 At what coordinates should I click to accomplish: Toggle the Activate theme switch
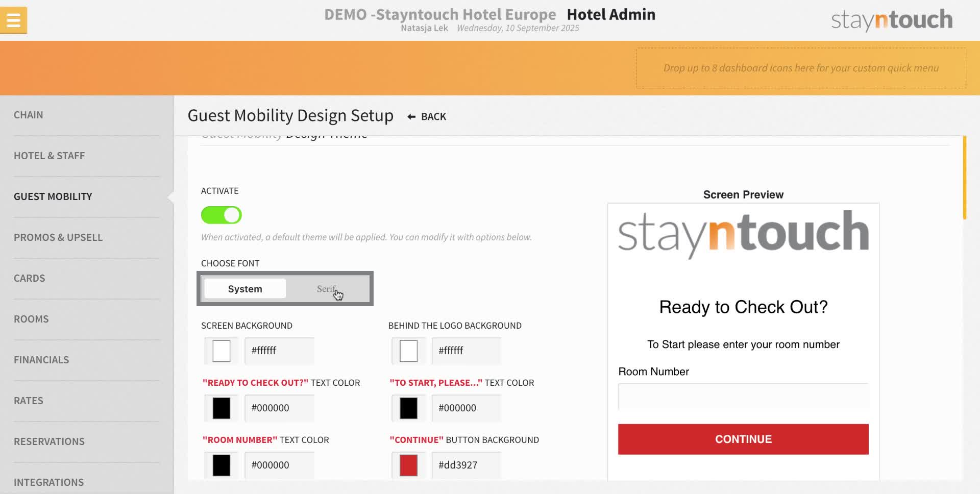coord(221,215)
